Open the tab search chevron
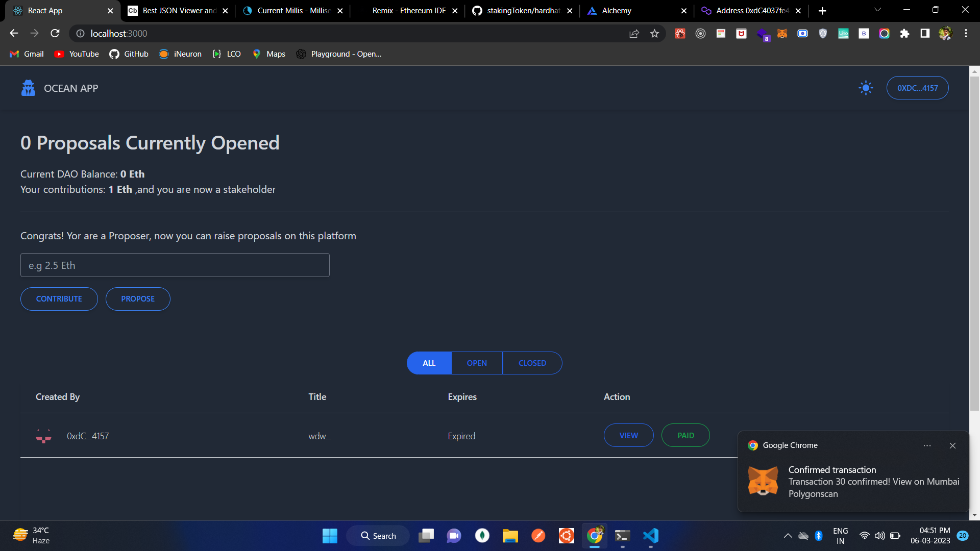This screenshot has width=980, height=551. click(877, 10)
